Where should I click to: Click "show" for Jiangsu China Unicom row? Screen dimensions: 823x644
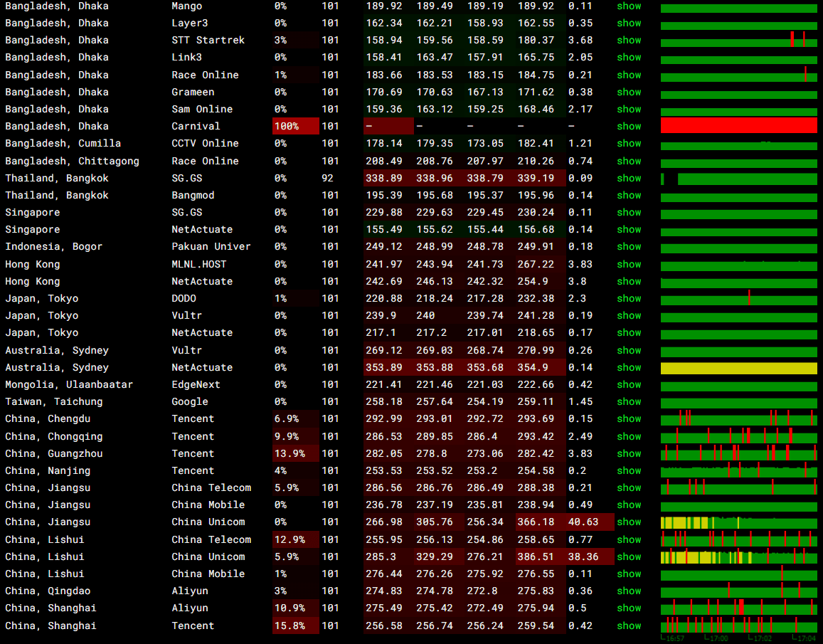629,522
